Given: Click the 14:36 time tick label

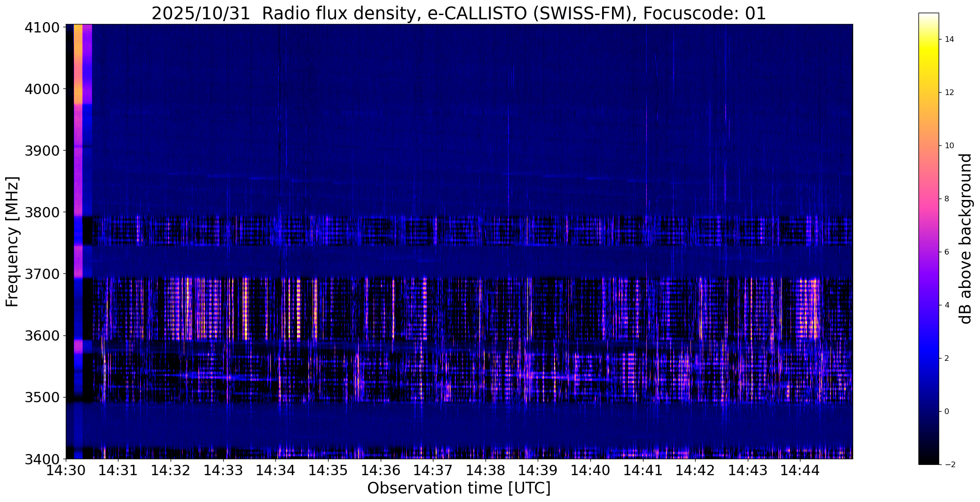Looking at the screenshot, I should [381, 470].
